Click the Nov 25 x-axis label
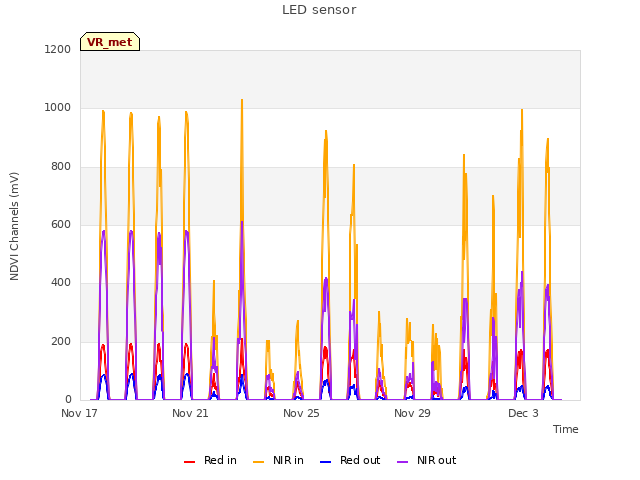The width and height of the screenshot is (640, 480). tap(301, 413)
